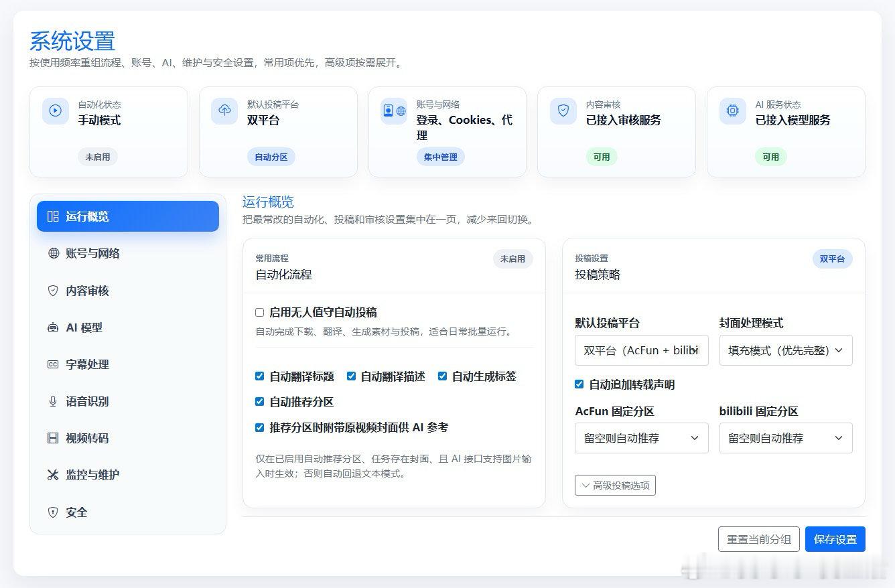Click the dashboard icon beside 运行概览
The image size is (895, 588).
54,216
